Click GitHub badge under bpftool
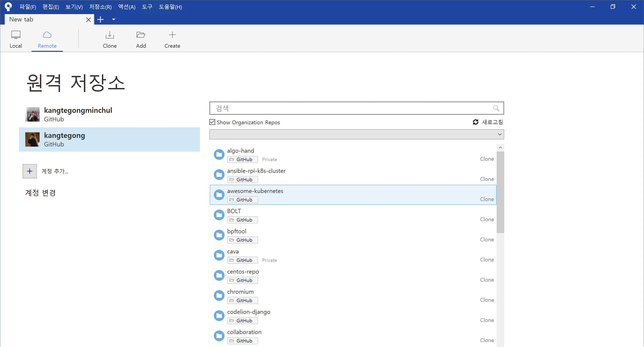 pos(242,240)
